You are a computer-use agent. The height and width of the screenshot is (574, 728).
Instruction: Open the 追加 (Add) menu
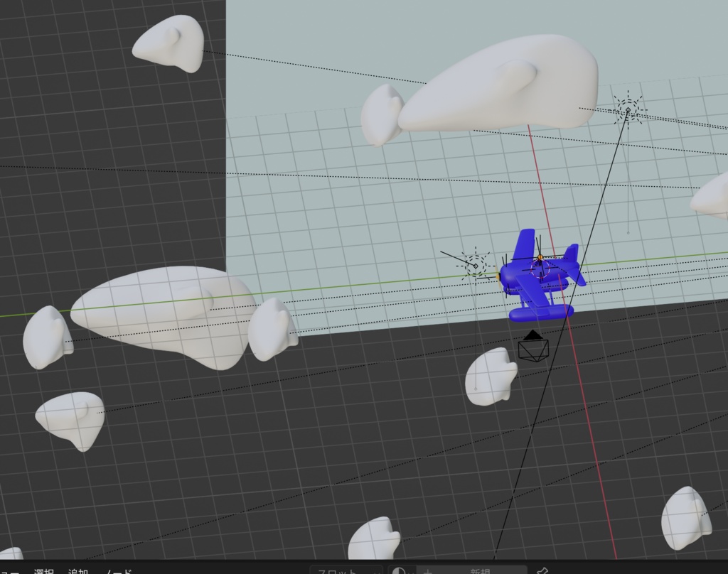[x=78, y=570]
